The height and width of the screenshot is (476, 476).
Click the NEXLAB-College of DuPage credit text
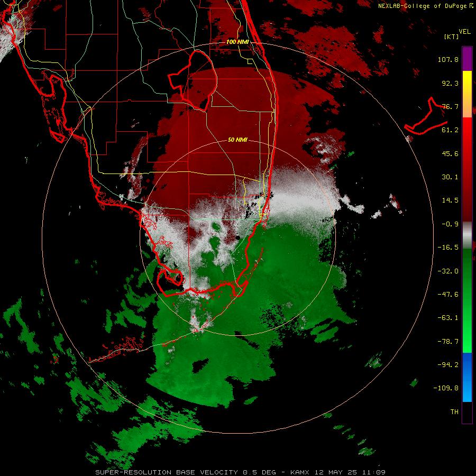pyautogui.click(x=425, y=6)
